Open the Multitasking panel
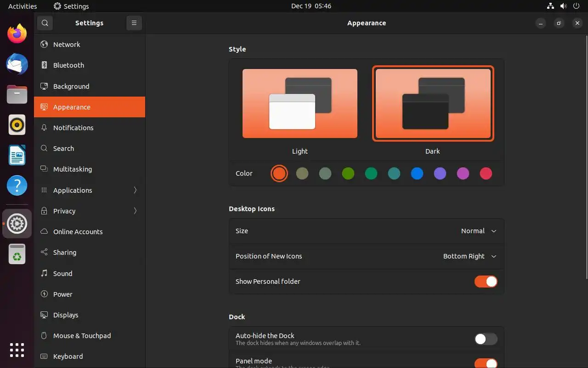The height and width of the screenshot is (368, 588). (90, 169)
